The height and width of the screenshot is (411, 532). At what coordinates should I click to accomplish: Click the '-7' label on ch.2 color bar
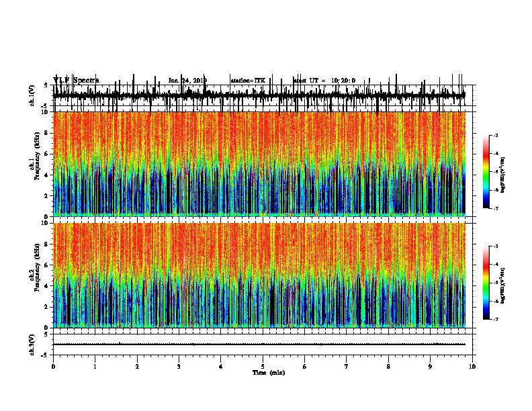click(496, 319)
